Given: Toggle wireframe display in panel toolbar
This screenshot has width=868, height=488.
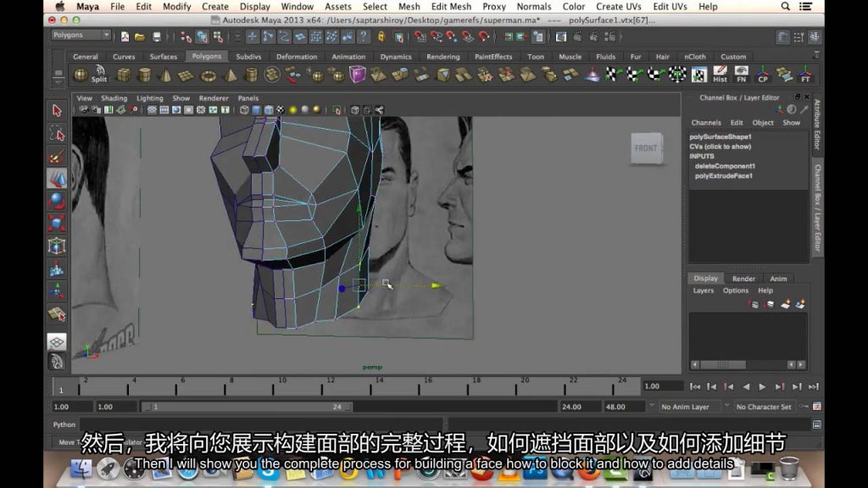Looking at the screenshot, I should (244, 110).
